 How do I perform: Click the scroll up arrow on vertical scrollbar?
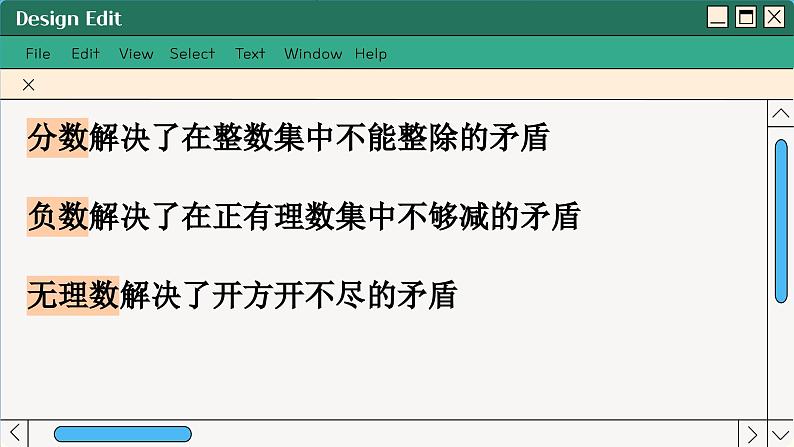click(x=780, y=115)
